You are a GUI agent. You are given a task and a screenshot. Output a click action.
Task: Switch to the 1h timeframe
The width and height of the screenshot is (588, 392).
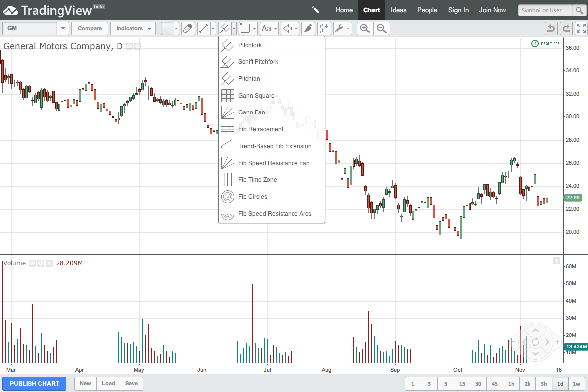(x=511, y=384)
